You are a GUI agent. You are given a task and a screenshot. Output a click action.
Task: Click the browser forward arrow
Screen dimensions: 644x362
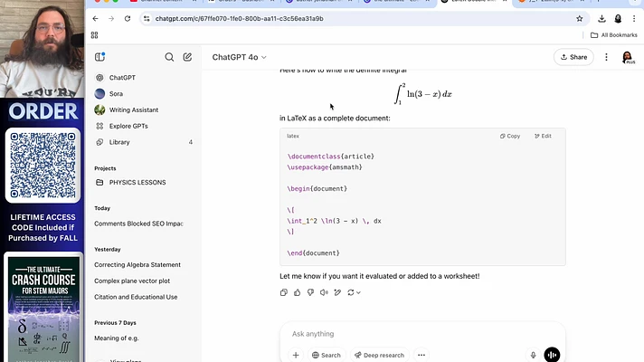click(111, 18)
